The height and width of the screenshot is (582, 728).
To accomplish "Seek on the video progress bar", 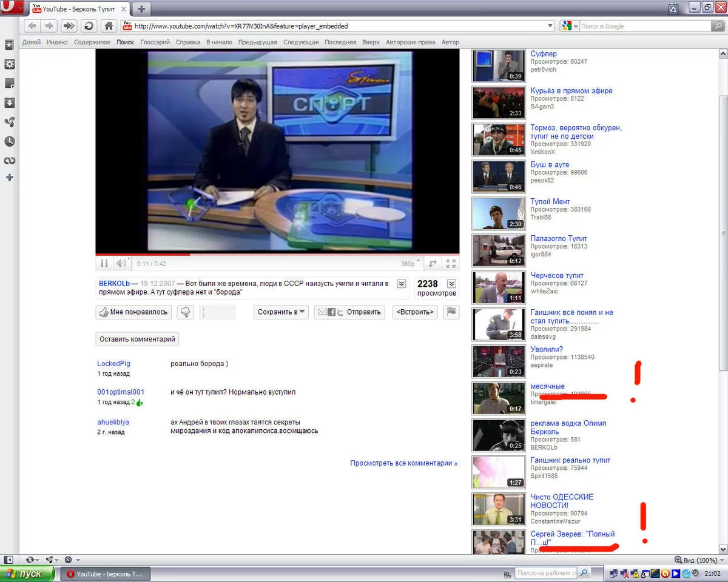I will pos(277,254).
